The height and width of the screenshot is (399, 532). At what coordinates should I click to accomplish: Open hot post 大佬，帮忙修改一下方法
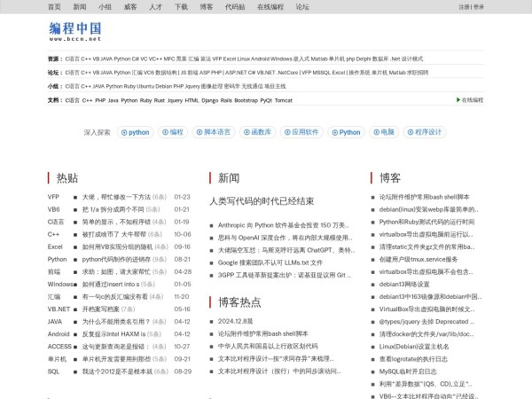click(116, 197)
